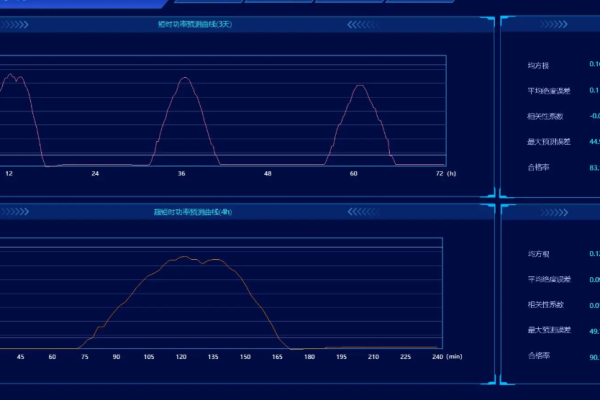Click the 210 tick on the minute axis

373,357
